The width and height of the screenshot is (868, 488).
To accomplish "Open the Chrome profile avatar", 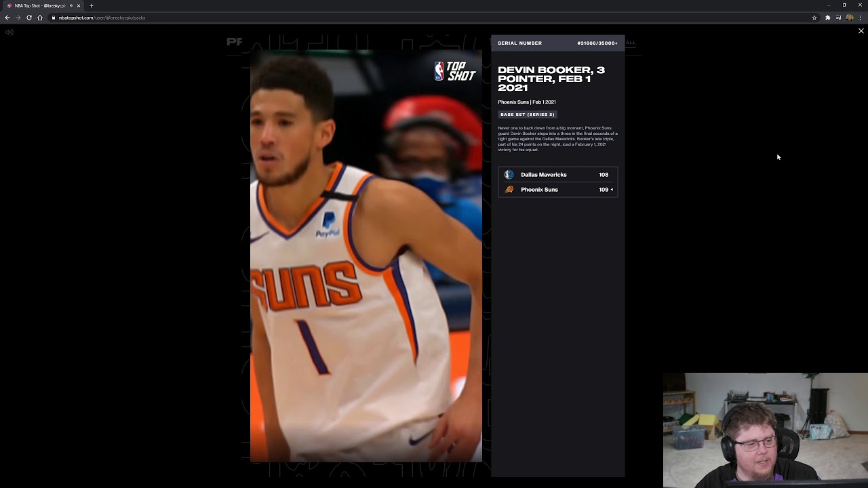I will [x=850, y=18].
